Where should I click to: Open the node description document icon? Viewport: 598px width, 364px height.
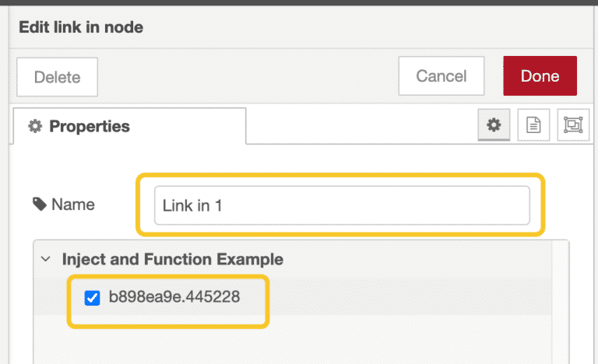click(533, 125)
